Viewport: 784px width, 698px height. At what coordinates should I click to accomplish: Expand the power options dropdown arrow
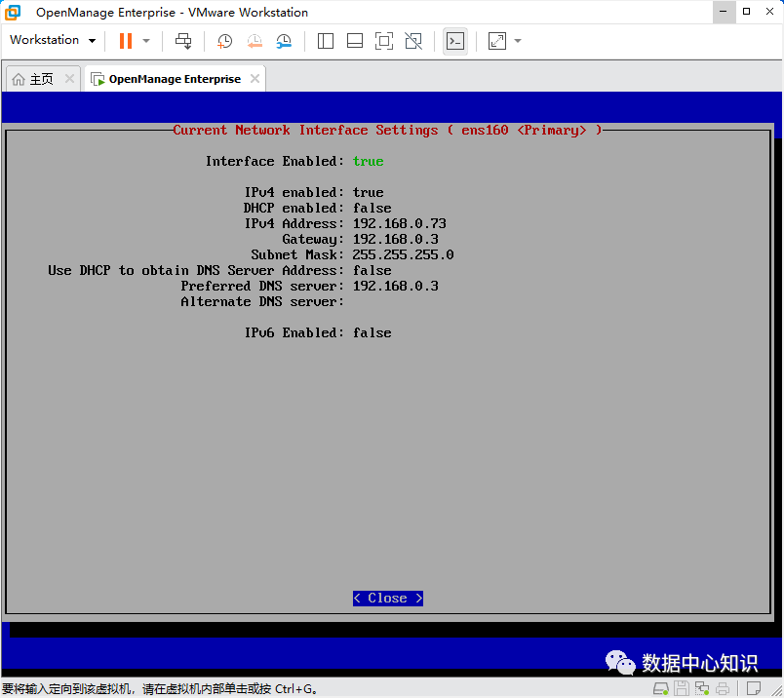pos(146,41)
